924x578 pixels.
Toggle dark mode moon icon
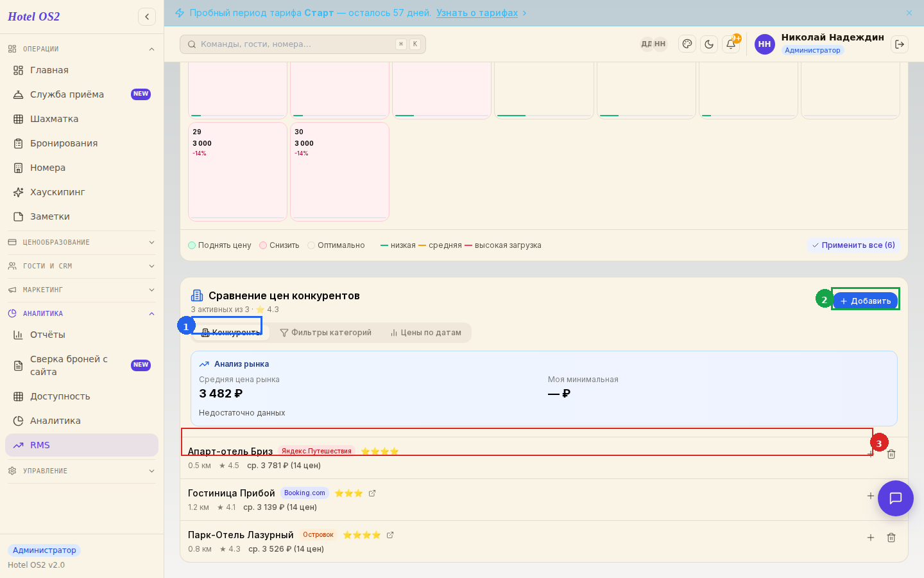click(709, 44)
